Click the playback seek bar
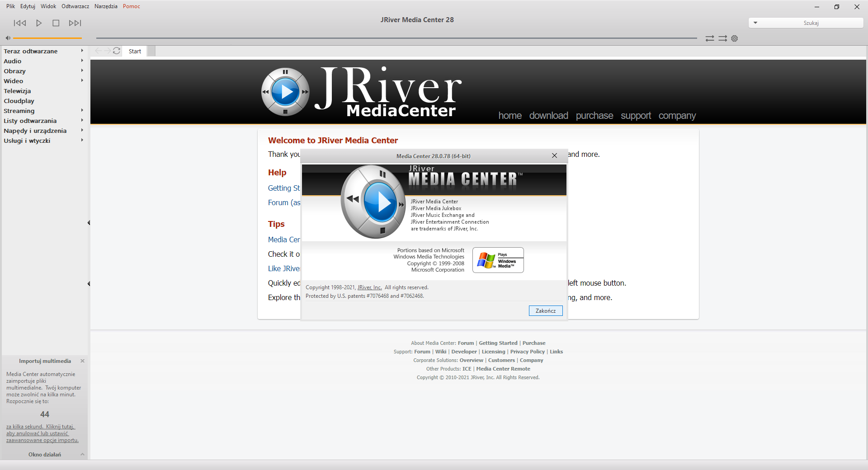This screenshot has width=868, height=470. pyautogui.click(x=396, y=38)
